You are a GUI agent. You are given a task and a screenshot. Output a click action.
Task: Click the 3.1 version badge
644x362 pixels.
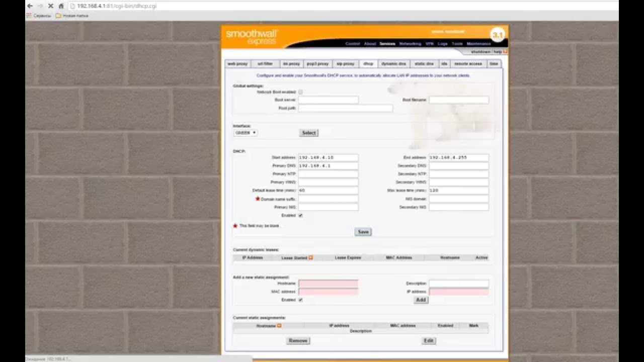tap(497, 35)
